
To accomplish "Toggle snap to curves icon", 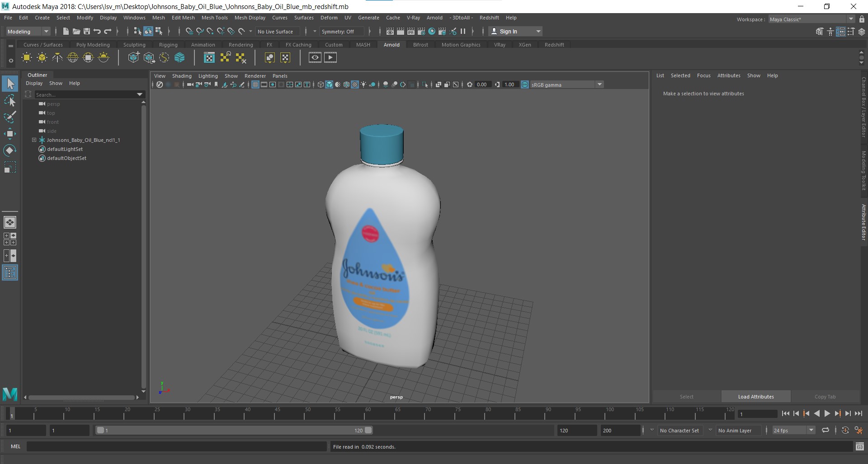I will point(199,31).
